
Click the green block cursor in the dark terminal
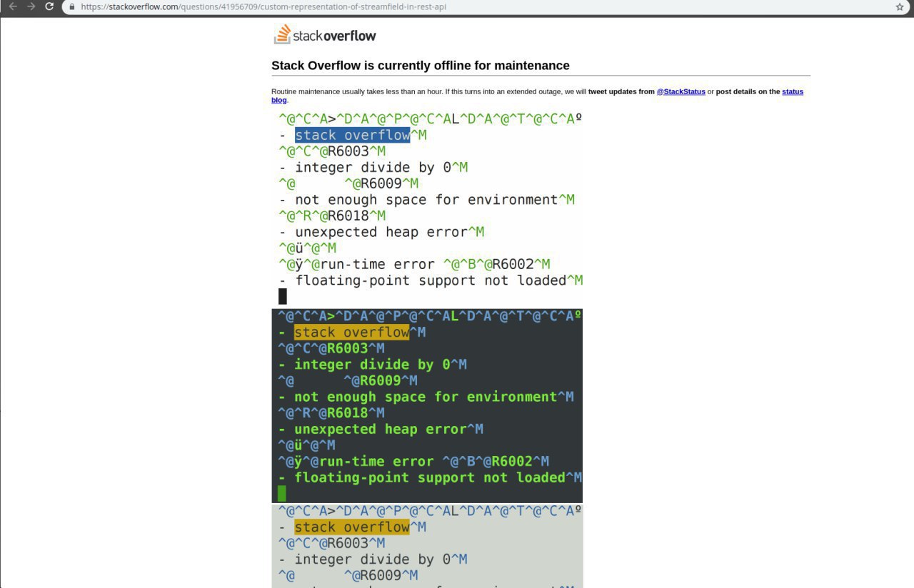click(281, 494)
